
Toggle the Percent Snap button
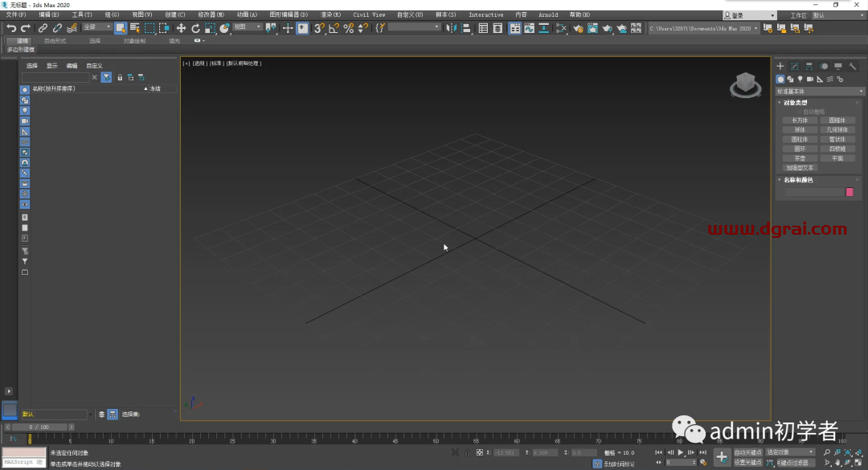[x=349, y=28]
